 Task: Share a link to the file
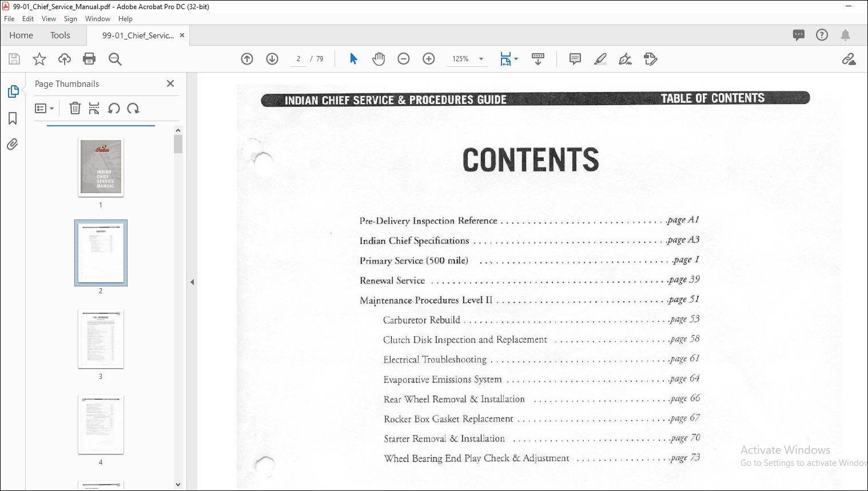click(x=849, y=59)
